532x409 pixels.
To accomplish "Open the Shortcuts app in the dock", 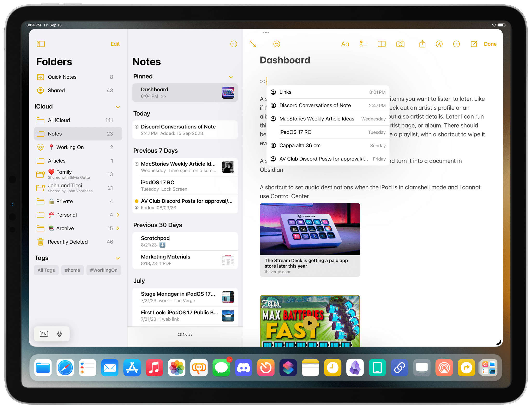I will (288, 367).
